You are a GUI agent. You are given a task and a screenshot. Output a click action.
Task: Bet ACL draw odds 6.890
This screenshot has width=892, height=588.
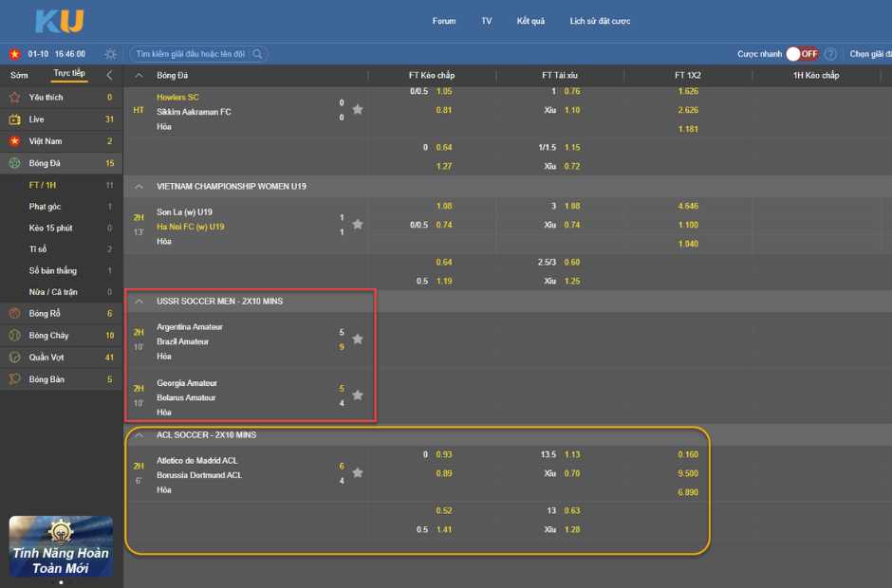(688, 492)
